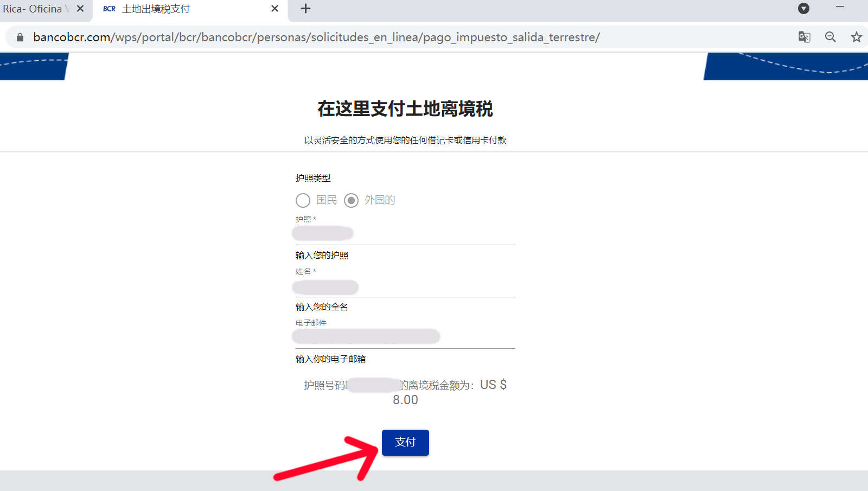This screenshot has height=491, width=868.
Task: Open a new tab with plus icon
Action: (305, 9)
